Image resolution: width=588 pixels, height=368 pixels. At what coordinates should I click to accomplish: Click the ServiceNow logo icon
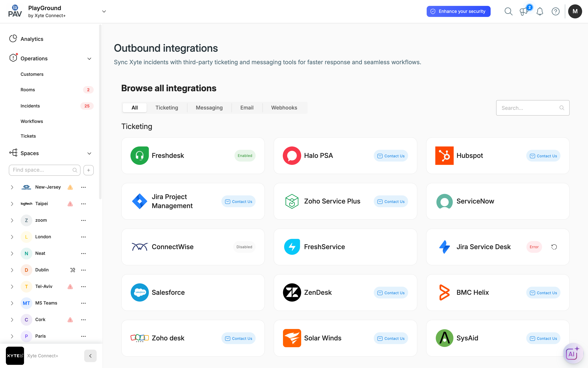click(x=444, y=201)
